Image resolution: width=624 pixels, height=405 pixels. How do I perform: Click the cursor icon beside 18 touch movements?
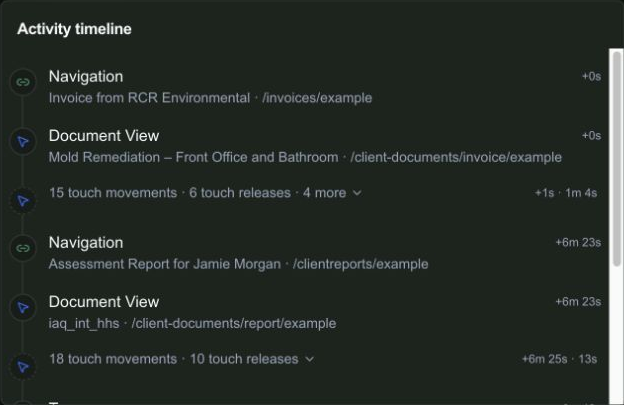[23, 367]
